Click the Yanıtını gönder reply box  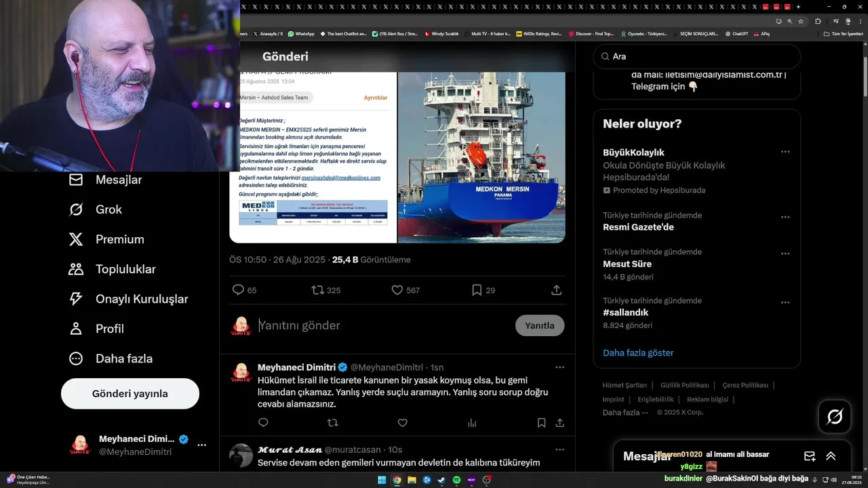383,325
